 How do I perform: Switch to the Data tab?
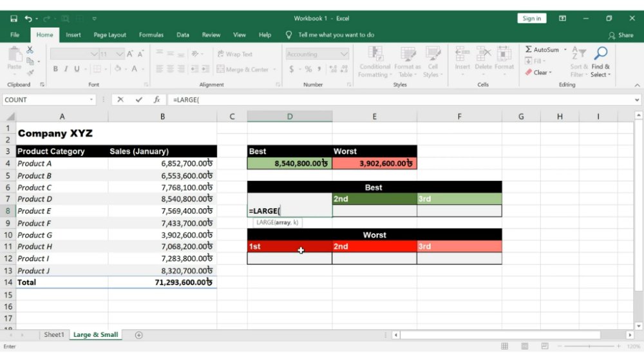click(183, 35)
